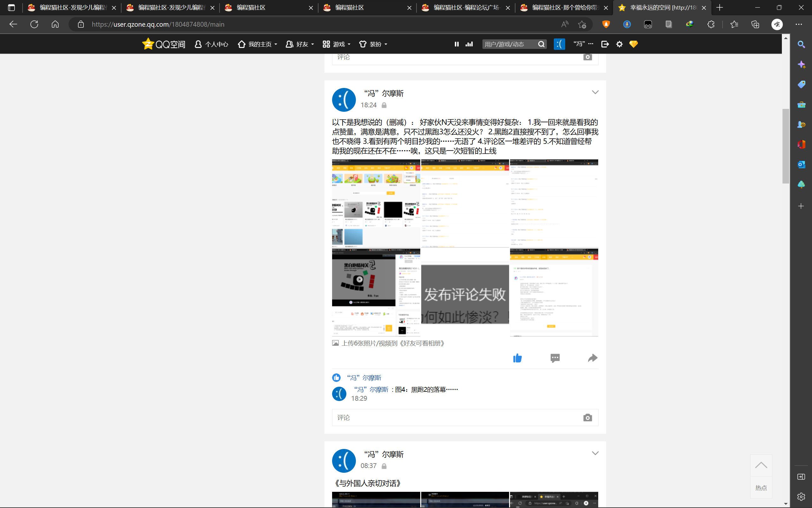Open Copilot sparkle icon in Edge sidebar
Screen dimensions: 812x508
coord(801,64)
